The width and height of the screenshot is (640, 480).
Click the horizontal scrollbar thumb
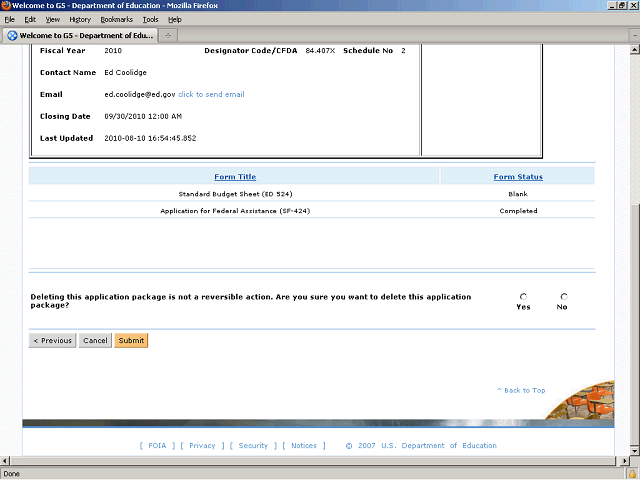pyautogui.click(x=313, y=461)
